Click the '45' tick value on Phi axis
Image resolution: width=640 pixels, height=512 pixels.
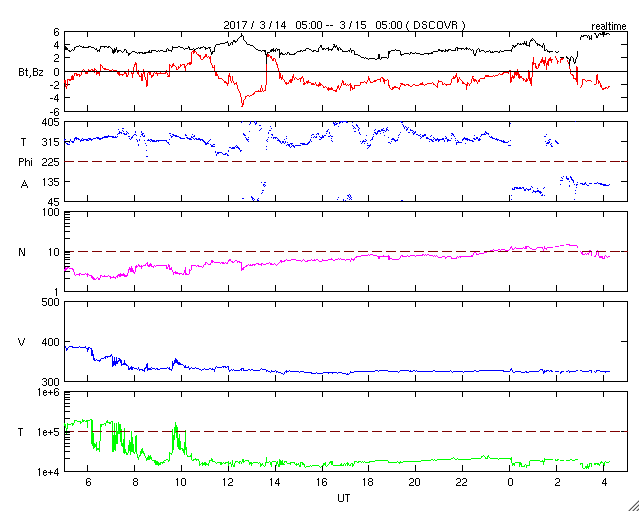point(53,202)
